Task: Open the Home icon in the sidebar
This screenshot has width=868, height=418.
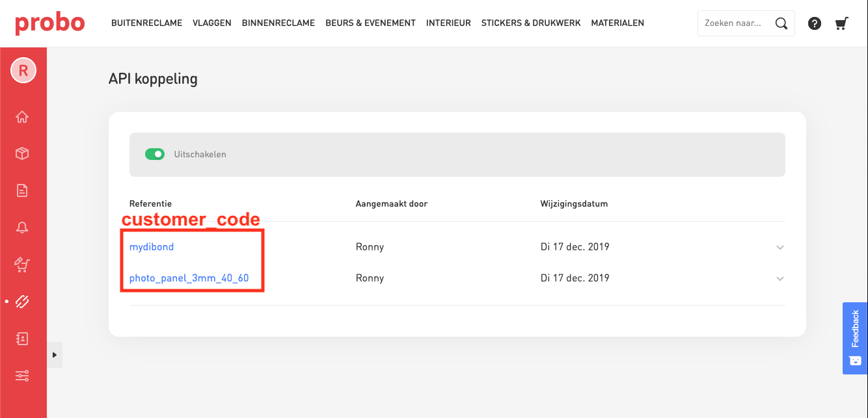Action: point(22,116)
